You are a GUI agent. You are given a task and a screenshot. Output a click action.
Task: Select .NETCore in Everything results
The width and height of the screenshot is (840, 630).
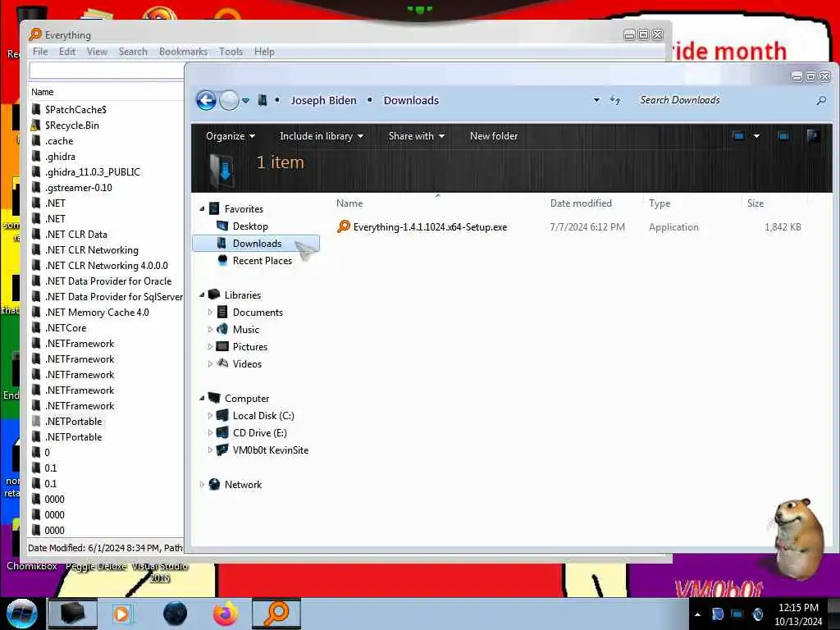pyautogui.click(x=66, y=328)
